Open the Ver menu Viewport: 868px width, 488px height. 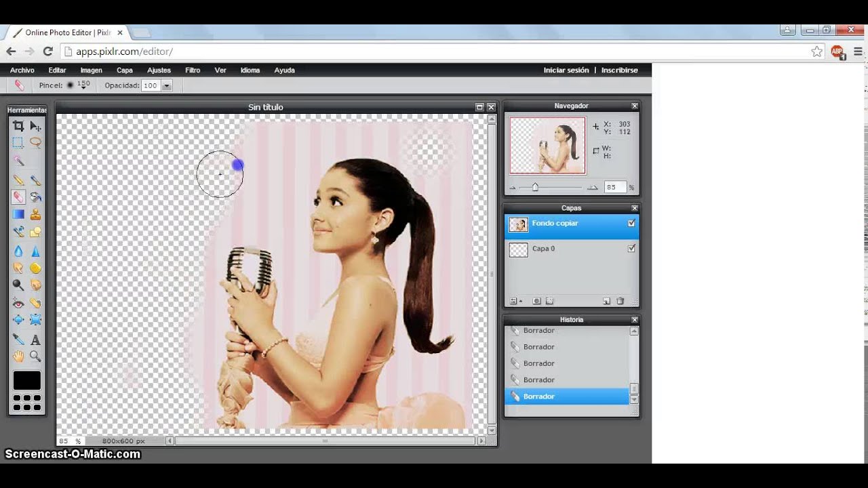220,70
